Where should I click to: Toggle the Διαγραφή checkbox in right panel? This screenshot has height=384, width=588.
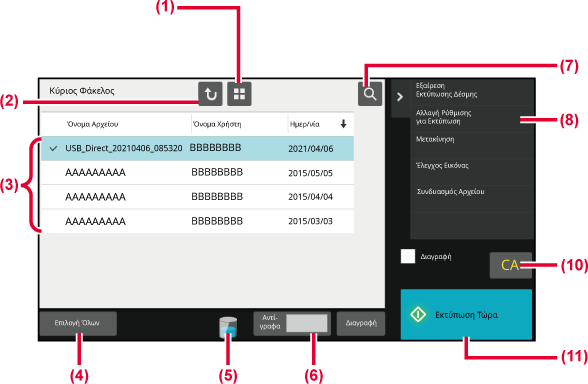pyautogui.click(x=408, y=256)
